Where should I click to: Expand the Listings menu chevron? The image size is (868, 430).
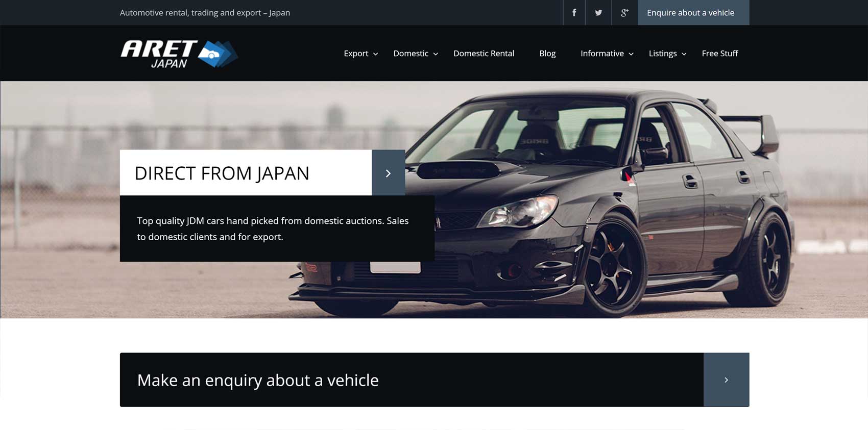[x=684, y=54]
